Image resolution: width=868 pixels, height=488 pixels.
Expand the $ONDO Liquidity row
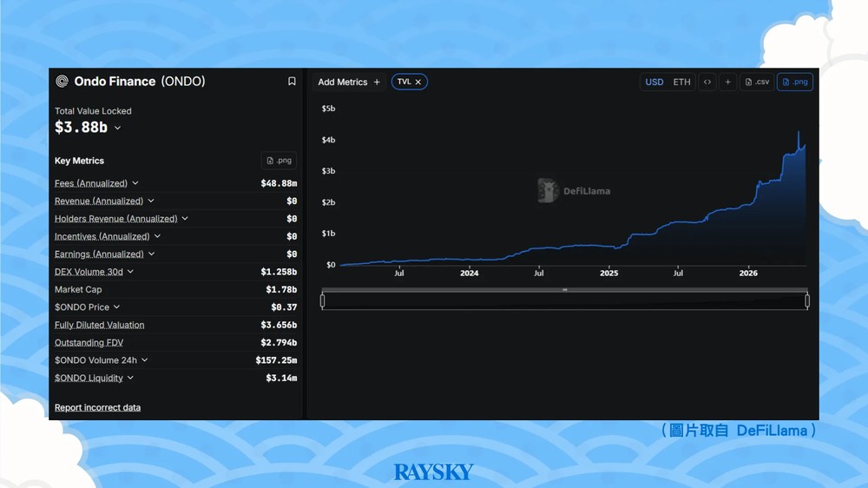point(131,378)
